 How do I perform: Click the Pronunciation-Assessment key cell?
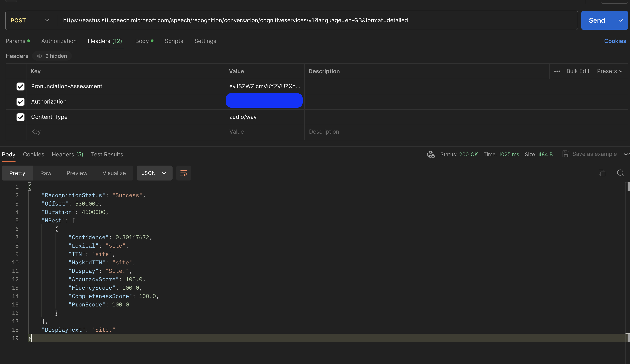click(x=126, y=87)
